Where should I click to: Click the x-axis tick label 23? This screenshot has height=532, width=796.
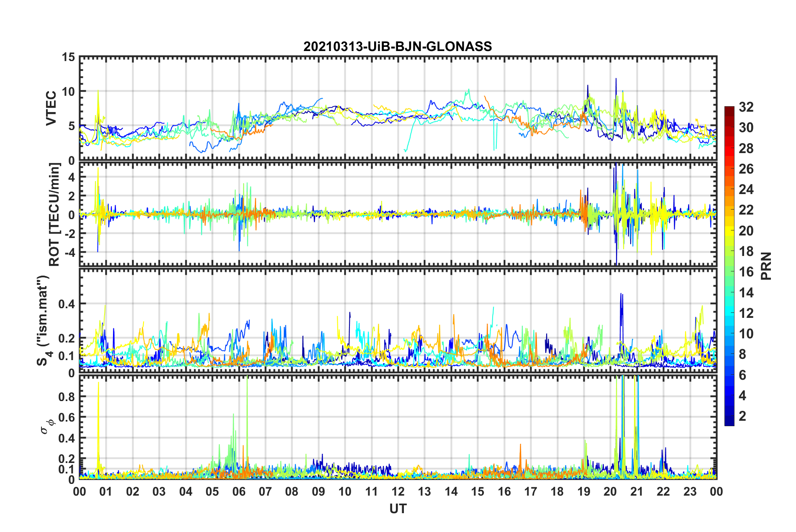(690, 491)
